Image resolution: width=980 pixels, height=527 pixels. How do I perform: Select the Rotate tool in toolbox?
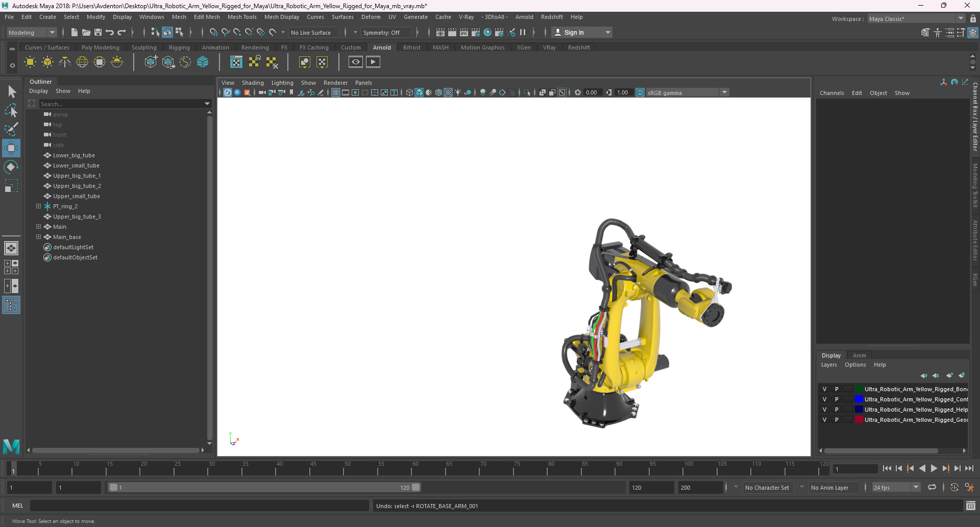click(x=11, y=167)
